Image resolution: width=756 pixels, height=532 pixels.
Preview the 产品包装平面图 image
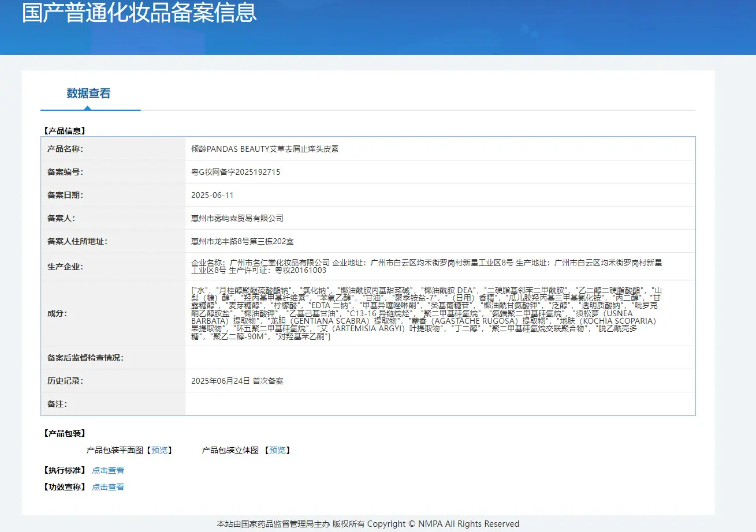(159, 450)
